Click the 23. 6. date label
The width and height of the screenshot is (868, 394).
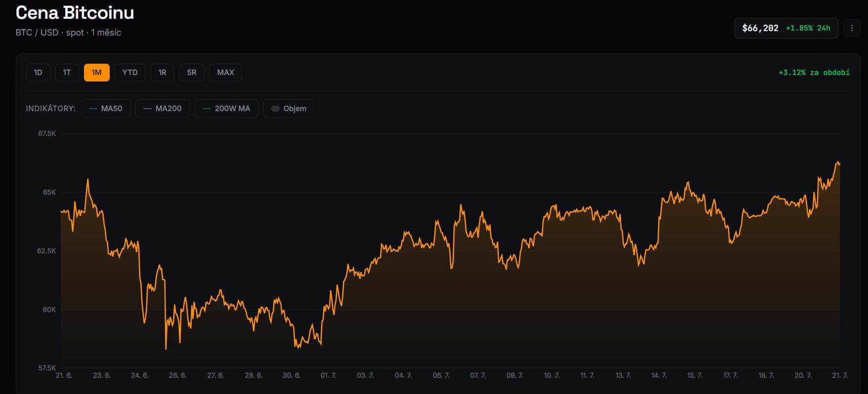[102, 375]
